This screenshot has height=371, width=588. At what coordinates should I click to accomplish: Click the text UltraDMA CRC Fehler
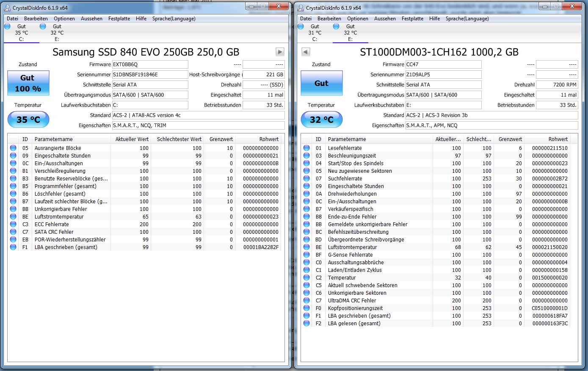tap(352, 300)
